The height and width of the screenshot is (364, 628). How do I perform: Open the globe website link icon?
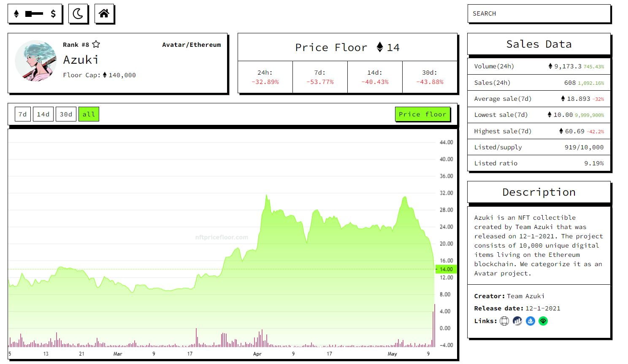coord(504,321)
